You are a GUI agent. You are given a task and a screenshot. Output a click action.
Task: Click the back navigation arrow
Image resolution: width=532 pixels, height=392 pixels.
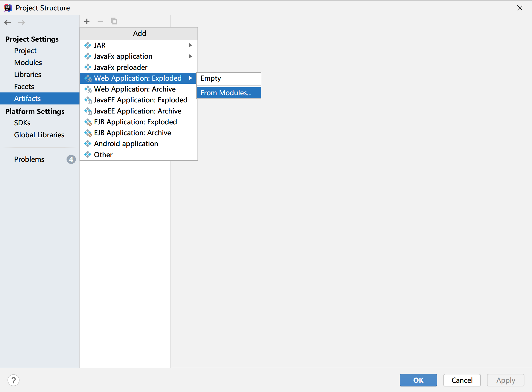(8, 22)
